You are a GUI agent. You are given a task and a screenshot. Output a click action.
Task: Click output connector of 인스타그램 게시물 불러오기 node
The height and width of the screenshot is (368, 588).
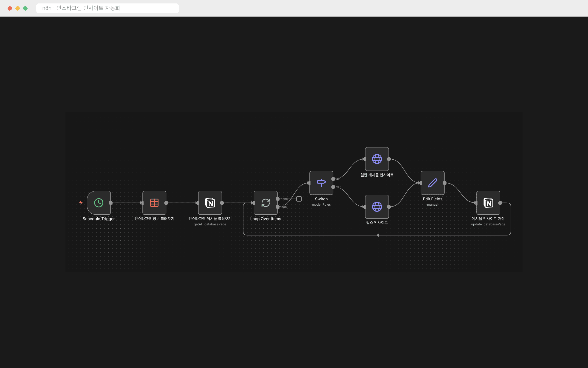pos(222,203)
